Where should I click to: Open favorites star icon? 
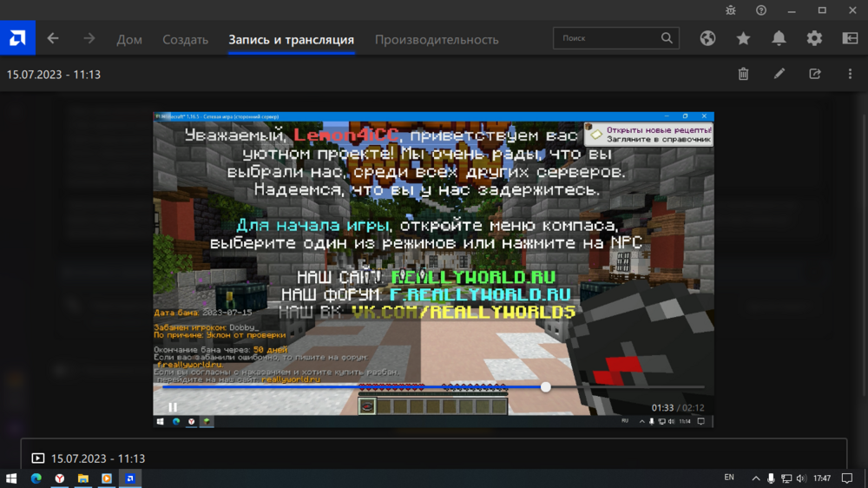(744, 38)
